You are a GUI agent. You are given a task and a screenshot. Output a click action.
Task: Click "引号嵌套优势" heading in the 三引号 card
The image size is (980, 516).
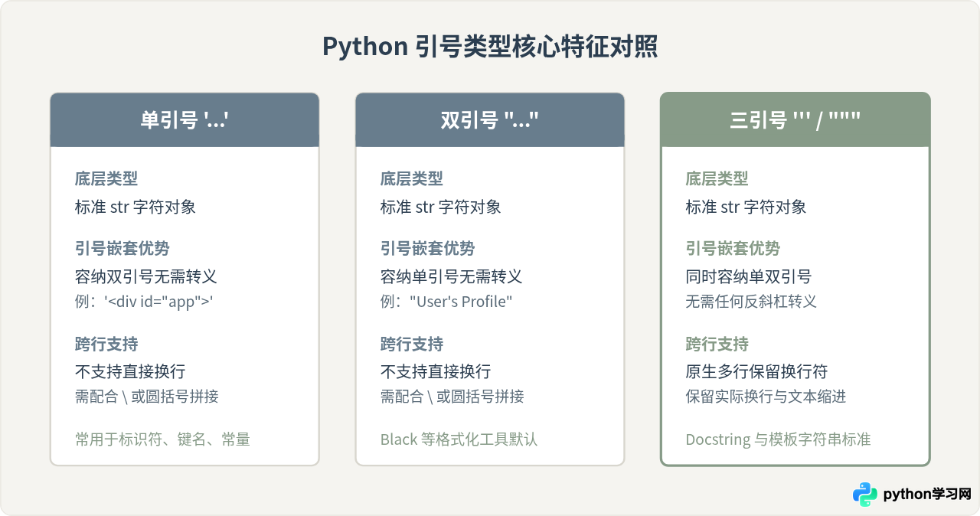coord(733,248)
